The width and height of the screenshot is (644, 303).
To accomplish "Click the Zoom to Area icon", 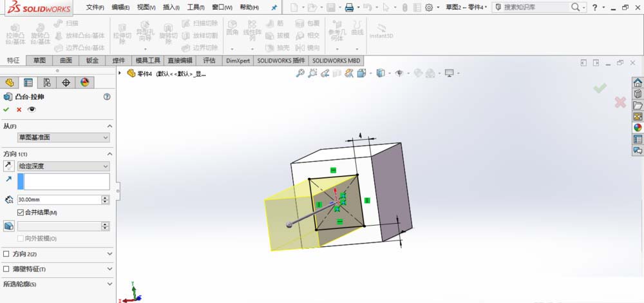I will (312, 73).
